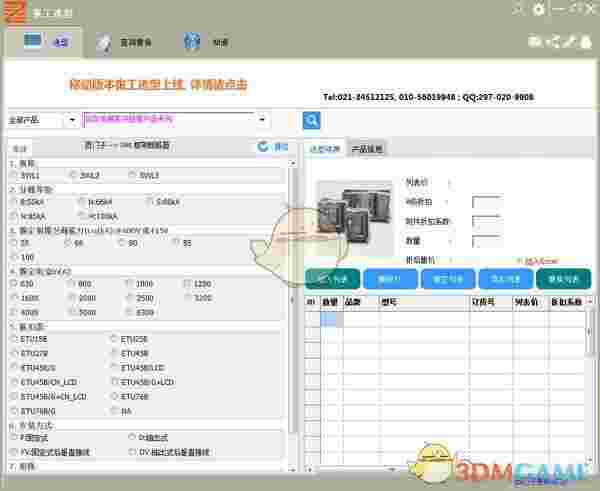Click the blue button above the 订货号 column
This screenshot has width=600, height=491.
click(505, 279)
